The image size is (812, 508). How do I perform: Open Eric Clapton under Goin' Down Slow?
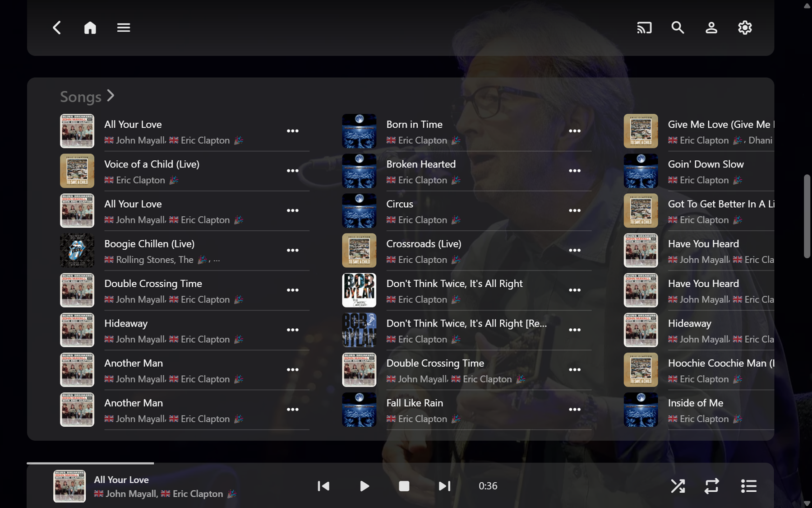point(704,180)
